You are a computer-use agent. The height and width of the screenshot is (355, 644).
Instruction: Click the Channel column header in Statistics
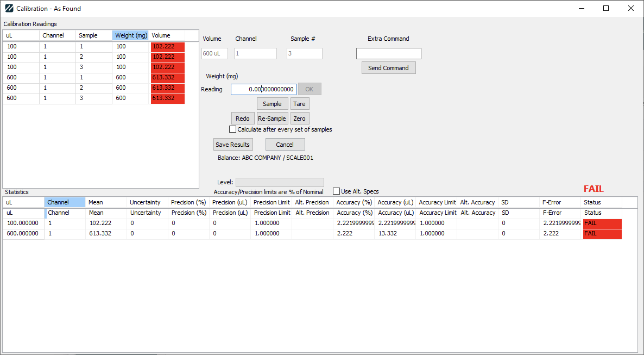point(65,202)
